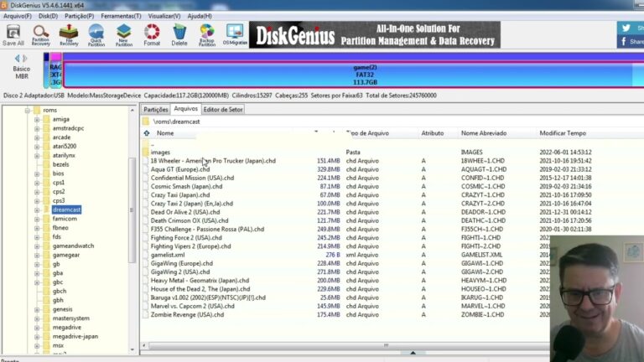644x362 pixels.
Task: Click the Delete partition icon
Action: click(x=179, y=35)
